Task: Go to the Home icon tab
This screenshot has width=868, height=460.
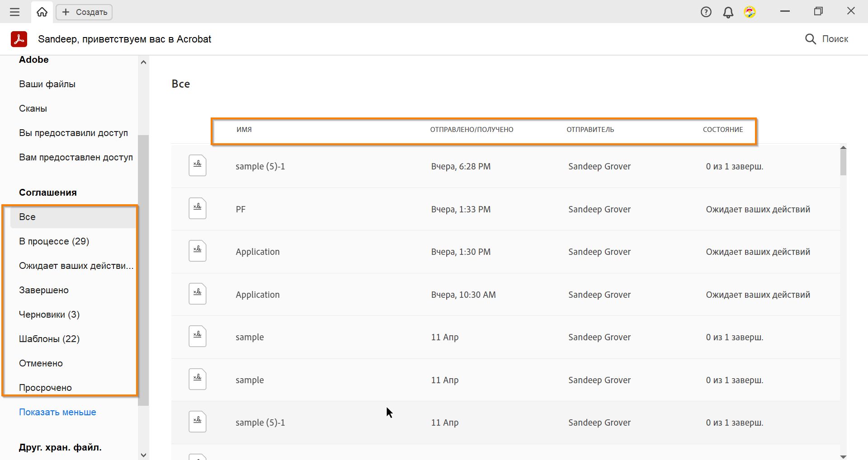Action: tap(42, 12)
